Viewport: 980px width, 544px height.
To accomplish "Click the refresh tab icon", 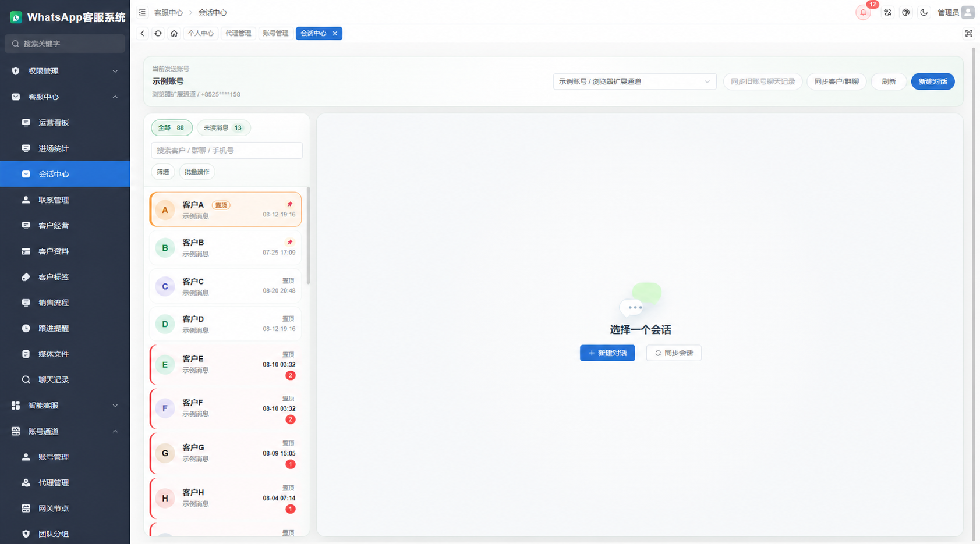I will click(158, 33).
